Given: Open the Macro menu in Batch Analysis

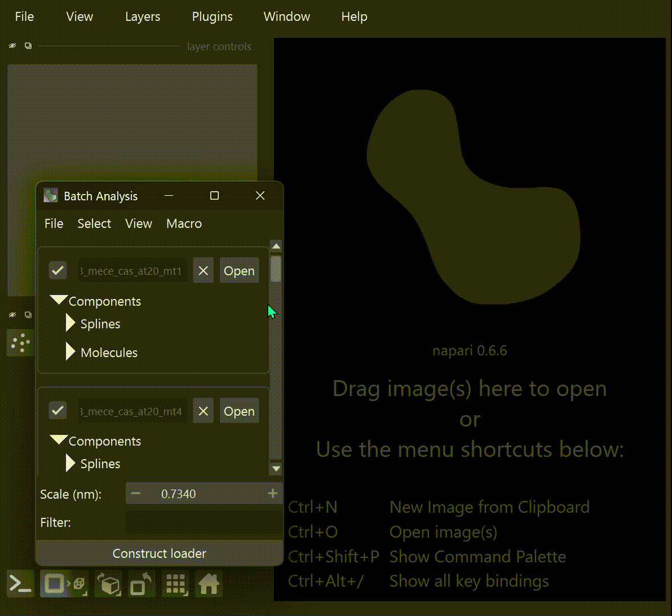Looking at the screenshot, I should click(x=184, y=224).
